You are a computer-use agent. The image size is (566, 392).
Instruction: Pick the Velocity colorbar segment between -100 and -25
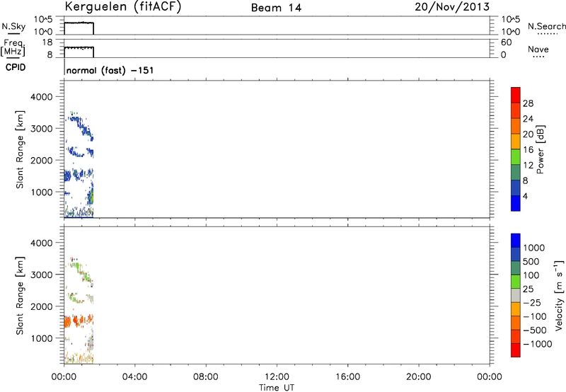pos(516,309)
